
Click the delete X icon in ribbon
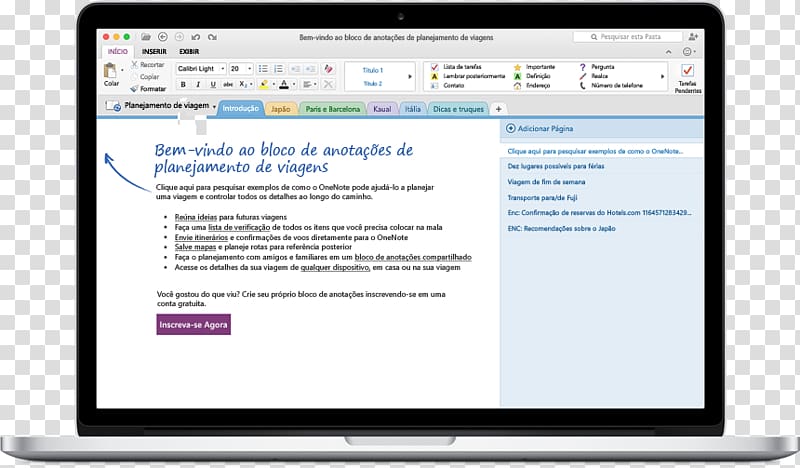(x=329, y=84)
